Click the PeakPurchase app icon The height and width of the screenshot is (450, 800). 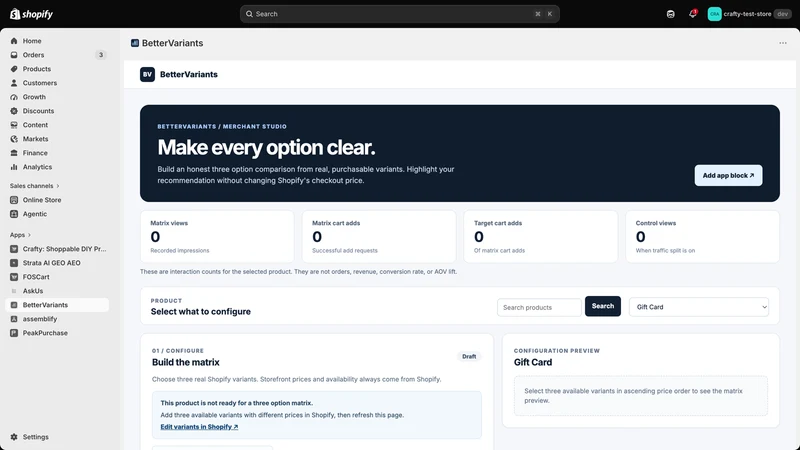tap(14, 333)
